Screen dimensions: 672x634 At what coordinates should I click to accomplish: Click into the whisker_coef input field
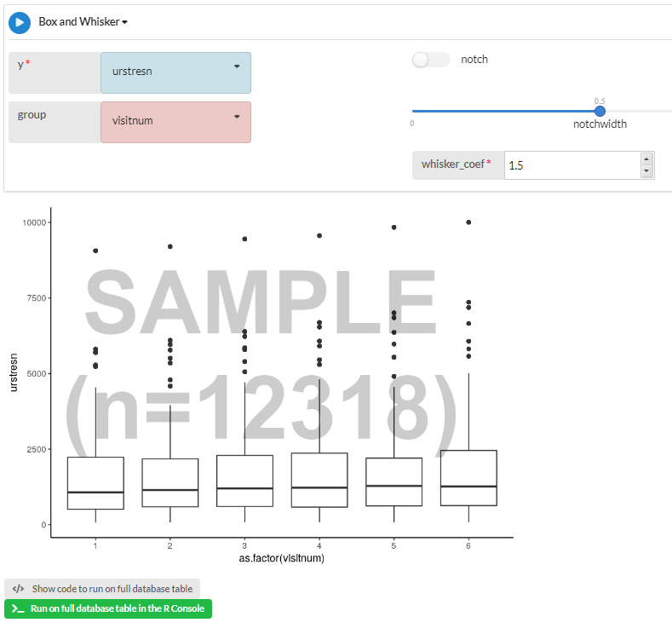[571, 165]
